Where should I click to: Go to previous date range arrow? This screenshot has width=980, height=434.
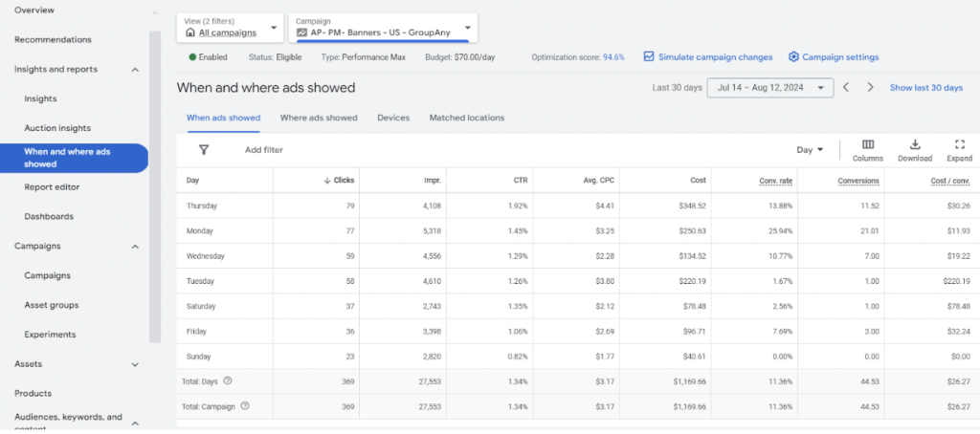coord(846,88)
